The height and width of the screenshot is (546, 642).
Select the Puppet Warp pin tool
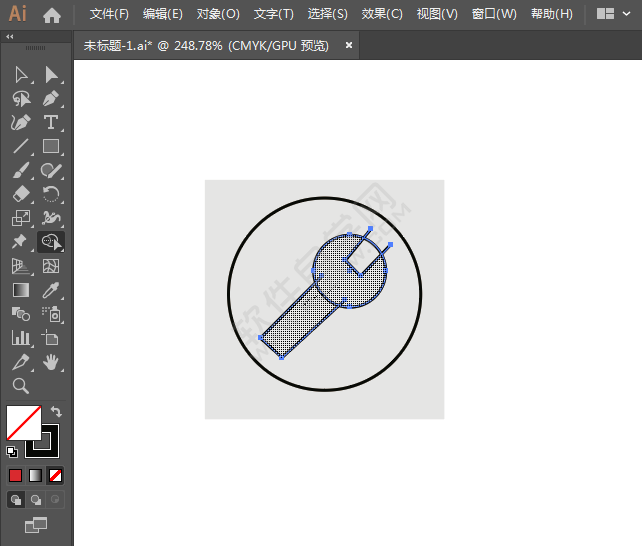[19, 242]
